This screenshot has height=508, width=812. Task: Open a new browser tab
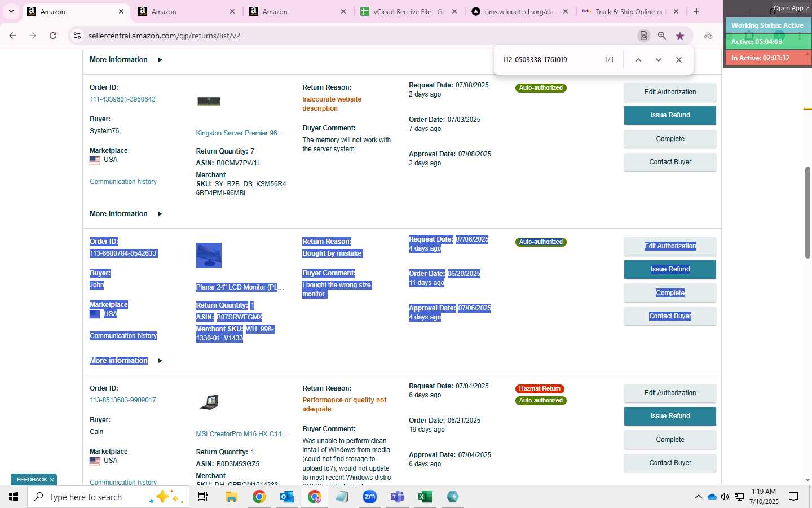click(x=696, y=11)
